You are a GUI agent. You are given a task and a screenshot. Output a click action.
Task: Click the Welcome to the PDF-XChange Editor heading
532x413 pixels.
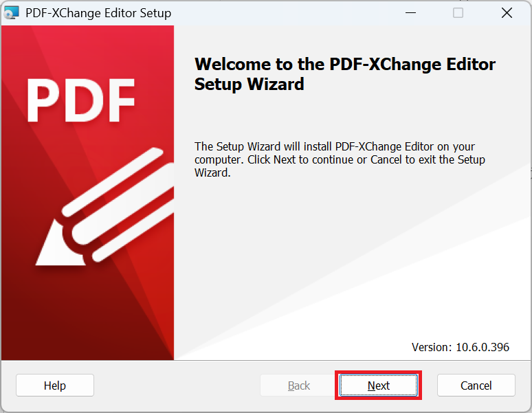click(x=345, y=74)
